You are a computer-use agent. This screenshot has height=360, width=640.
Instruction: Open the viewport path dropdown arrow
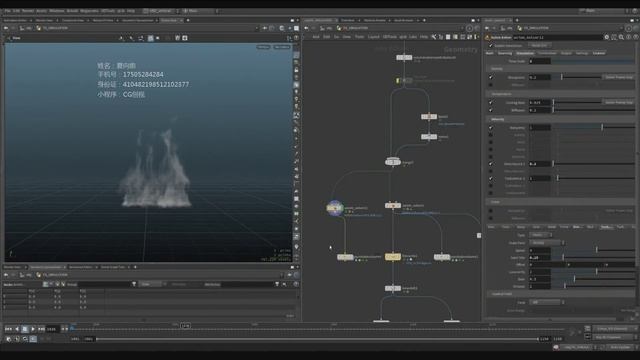(x=257, y=28)
